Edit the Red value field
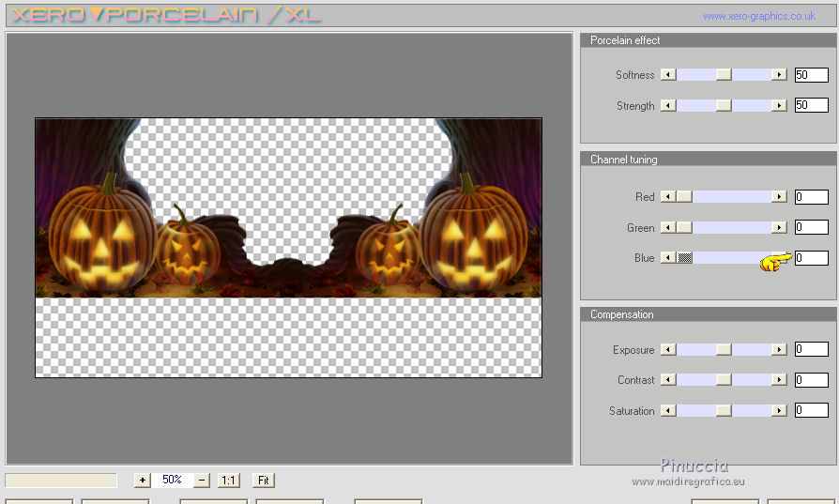The height and width of the screenshot is (504, 839). (x=811, y=196)
